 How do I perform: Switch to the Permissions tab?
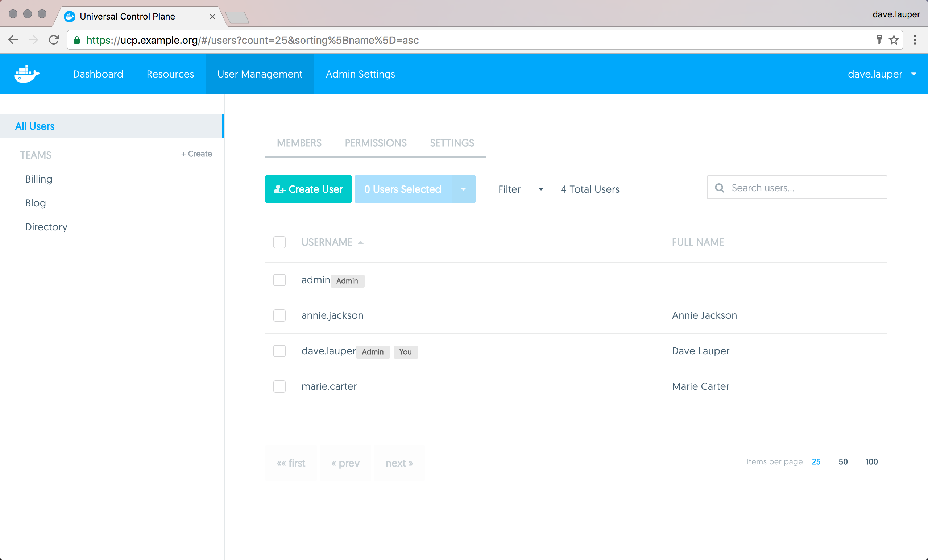pyautogui.click(x=376, y=143)
